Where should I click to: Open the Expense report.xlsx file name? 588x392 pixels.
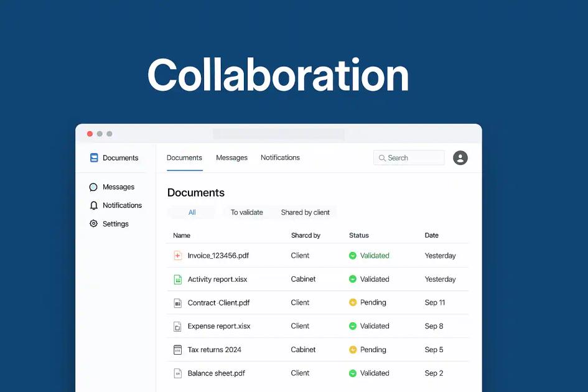click(219, 326)
